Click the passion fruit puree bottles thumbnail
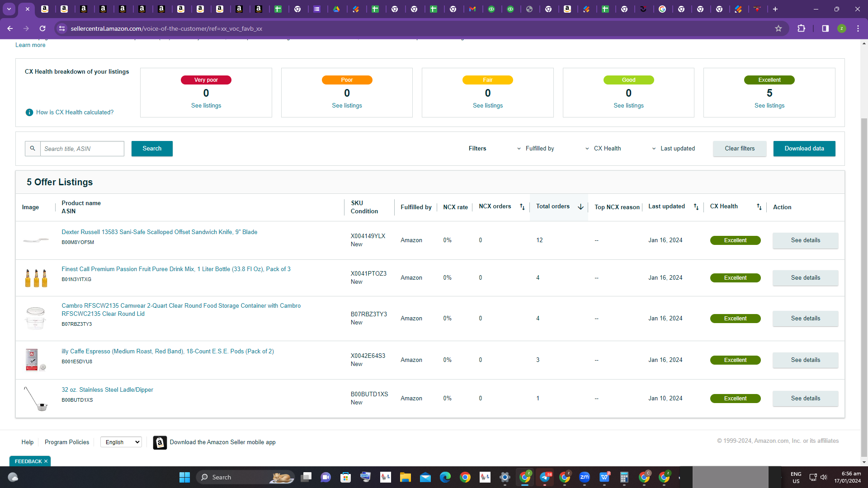Image resolution: width=868 pixels, height=488 pixels. 36,278
